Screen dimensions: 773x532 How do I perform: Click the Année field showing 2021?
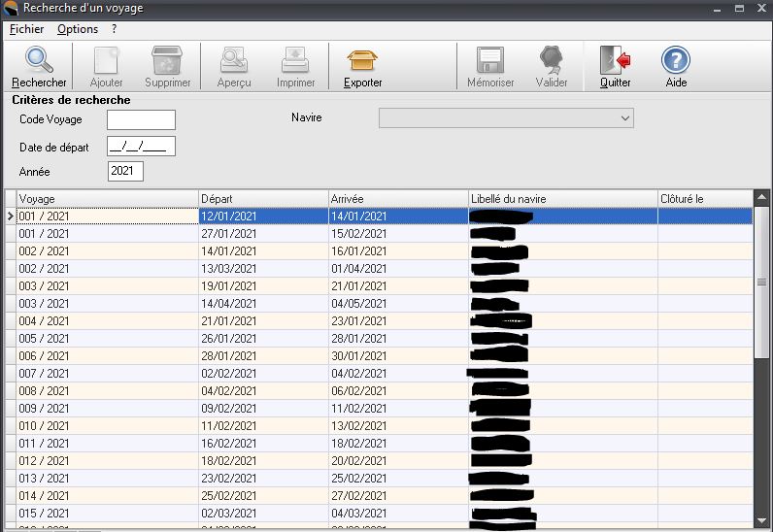125,172
